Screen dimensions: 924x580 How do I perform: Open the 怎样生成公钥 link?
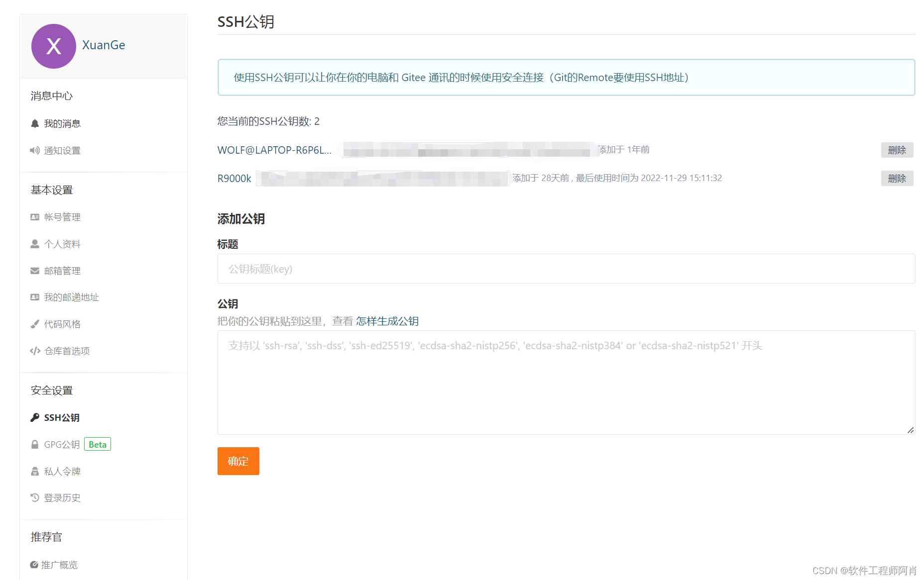point(387,321)
